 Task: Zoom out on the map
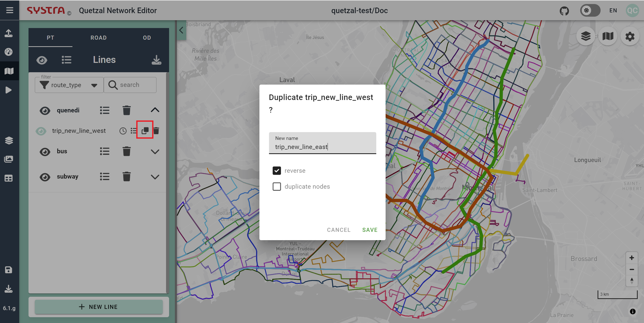tap(632, 269)
